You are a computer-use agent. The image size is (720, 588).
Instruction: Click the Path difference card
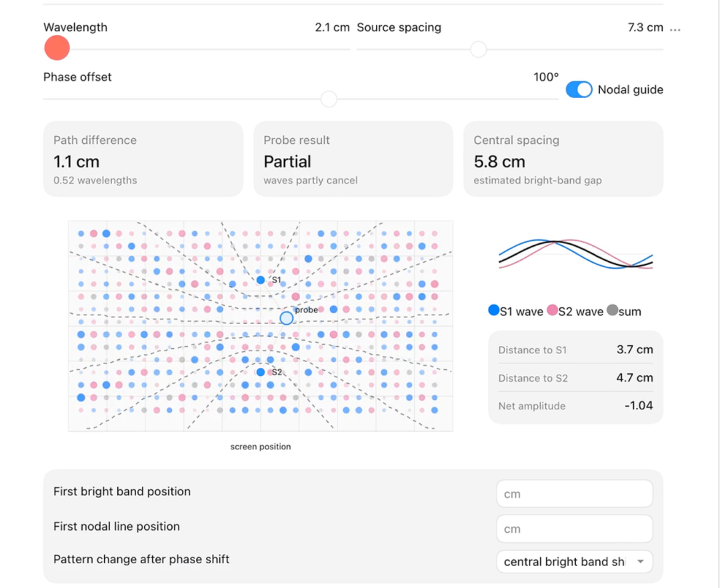[x=143, y=159]
